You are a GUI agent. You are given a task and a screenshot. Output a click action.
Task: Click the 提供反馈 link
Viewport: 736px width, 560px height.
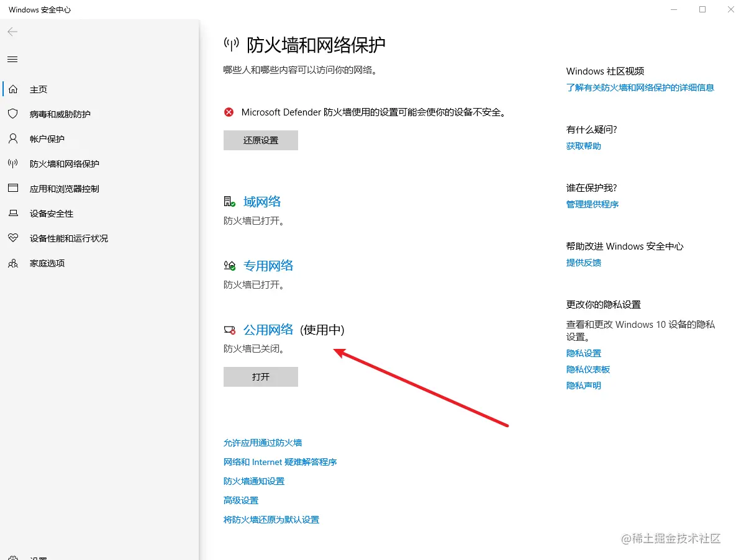[583, 263]
